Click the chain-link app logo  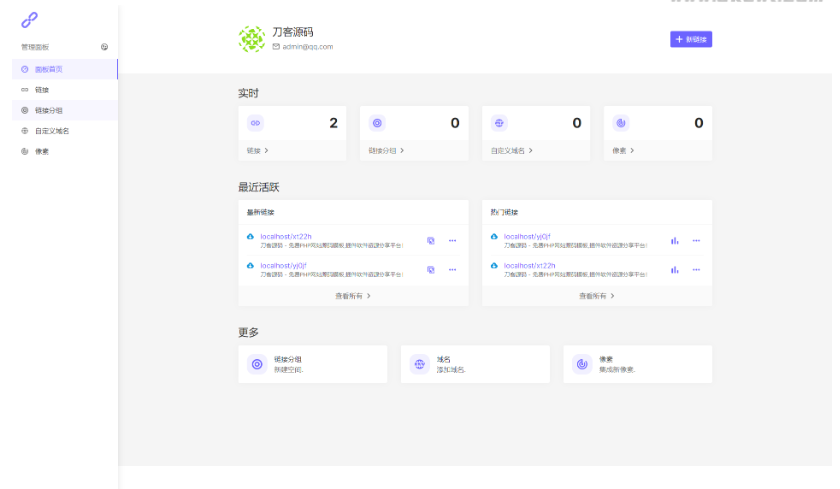point(29,20)
